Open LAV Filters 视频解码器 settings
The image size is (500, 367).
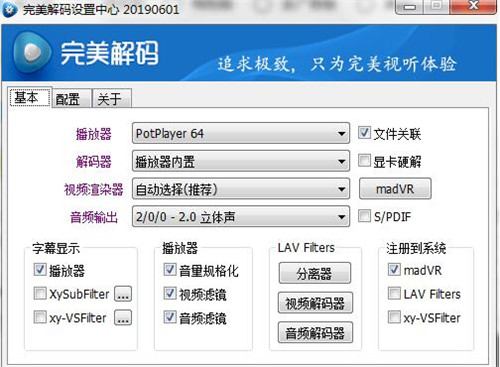[x=315, y=303]
